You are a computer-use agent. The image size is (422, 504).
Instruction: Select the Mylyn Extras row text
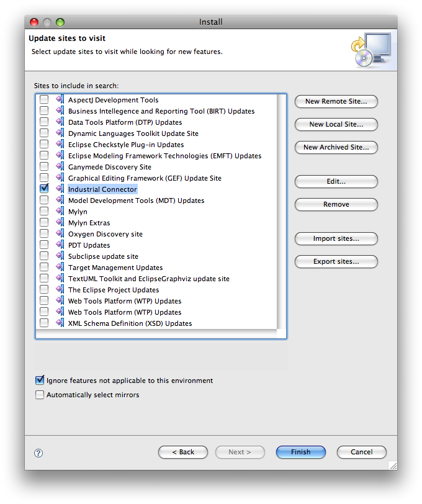pyautogui.click(x=89, y=223)
